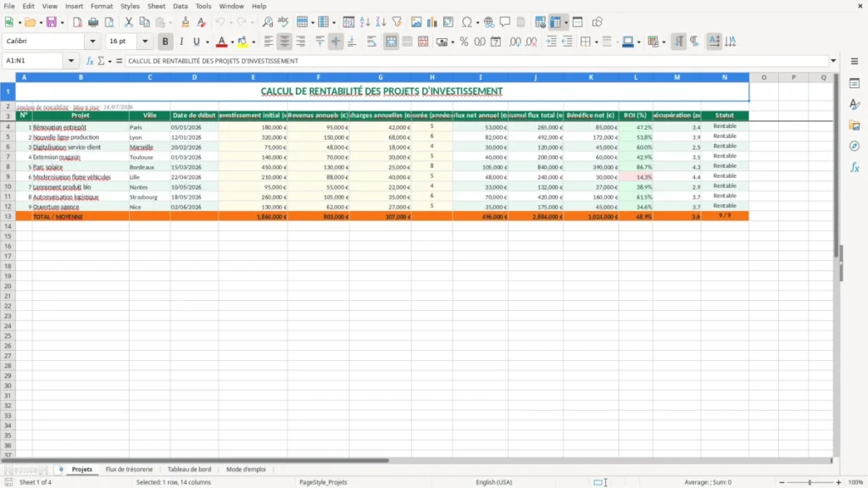Click row 13 header

(x=8, y=216)
